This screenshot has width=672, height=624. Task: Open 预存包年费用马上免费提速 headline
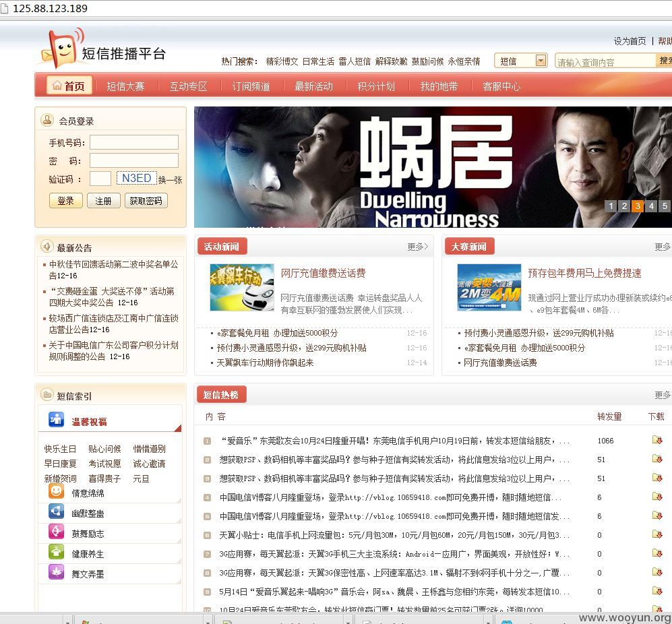(x=584, y=273)
